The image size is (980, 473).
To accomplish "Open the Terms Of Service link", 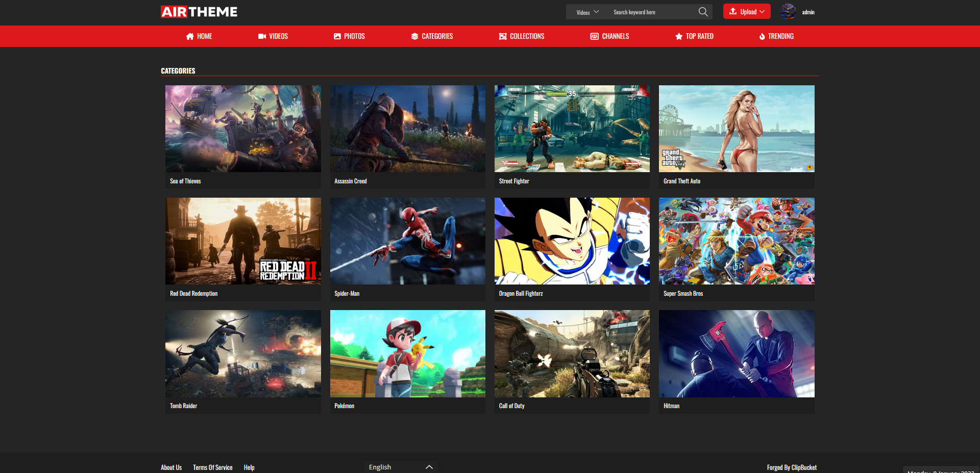I will (x=212, y=467).
